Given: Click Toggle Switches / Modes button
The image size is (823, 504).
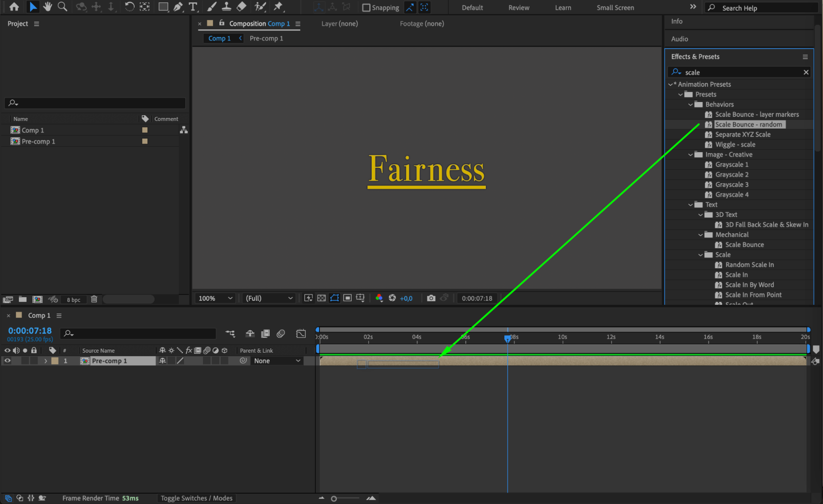Looking at the screenshot, I should tap(196, 498).
